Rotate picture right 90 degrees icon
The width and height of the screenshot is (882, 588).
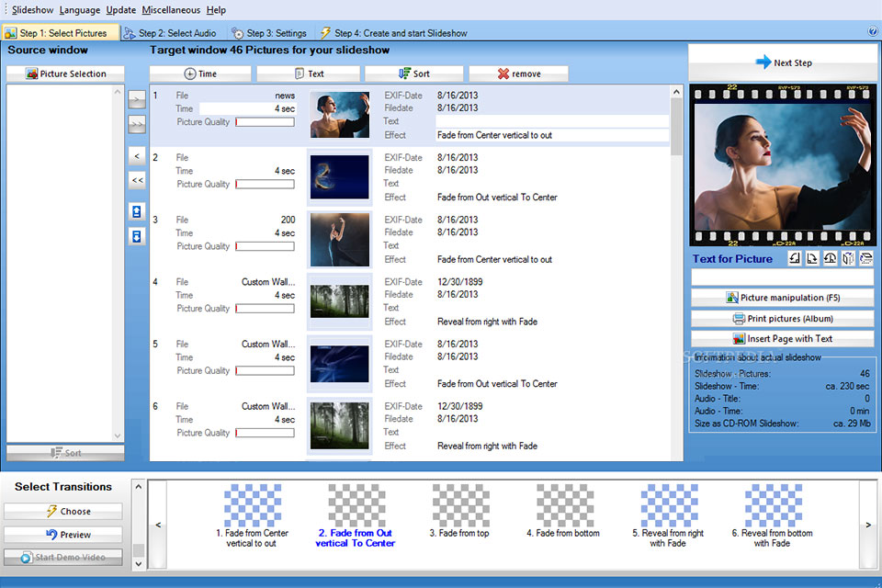[812, 258]
